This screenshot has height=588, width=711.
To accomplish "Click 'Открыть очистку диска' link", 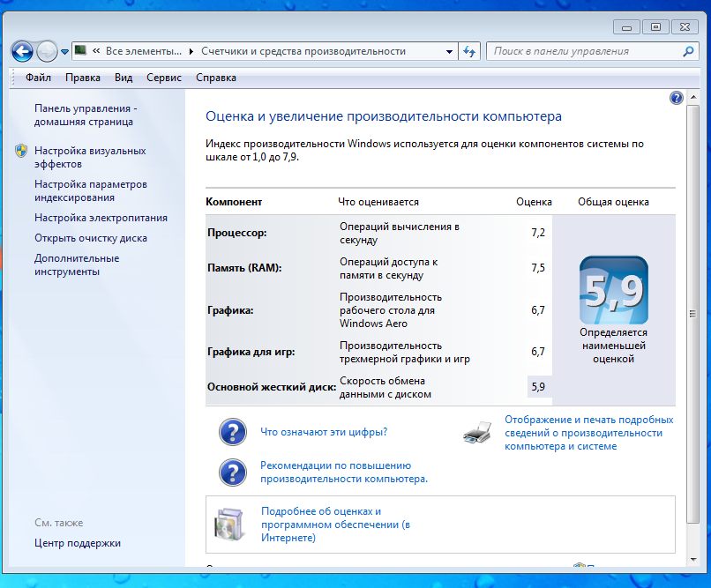I will pos(91,238).
